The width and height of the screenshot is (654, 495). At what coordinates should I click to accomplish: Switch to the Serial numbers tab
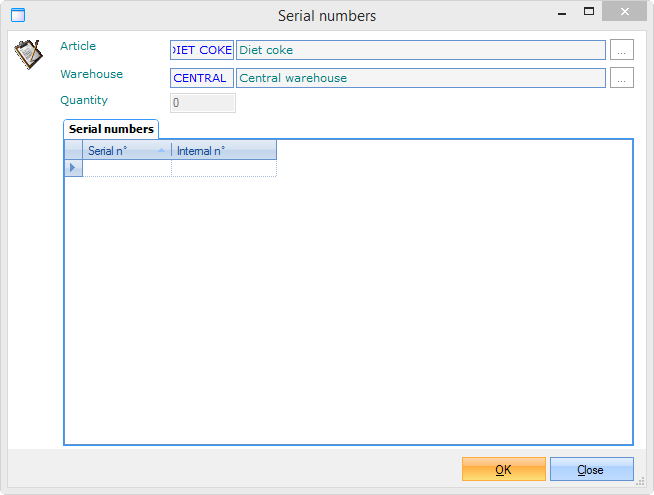click(111, 129)
